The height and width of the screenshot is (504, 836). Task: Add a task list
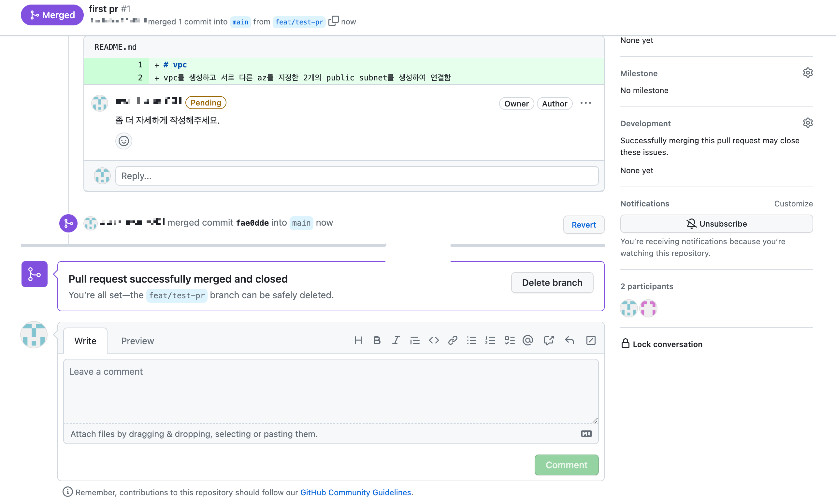[509, 340]
